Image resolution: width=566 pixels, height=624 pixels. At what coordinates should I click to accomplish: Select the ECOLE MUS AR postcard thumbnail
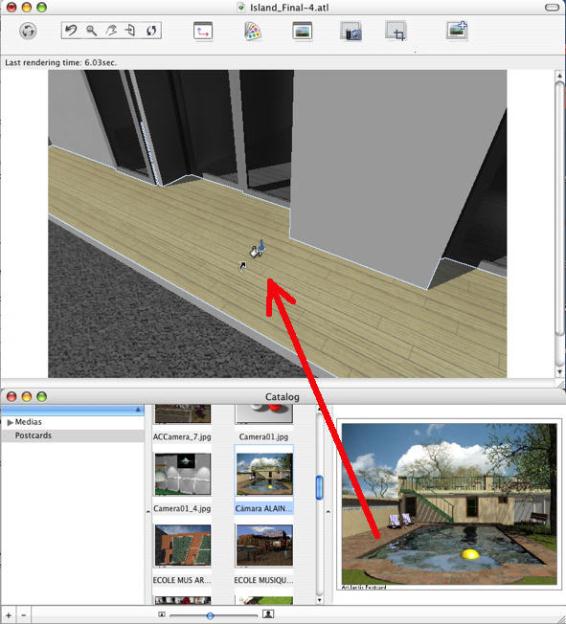(183, 546)
